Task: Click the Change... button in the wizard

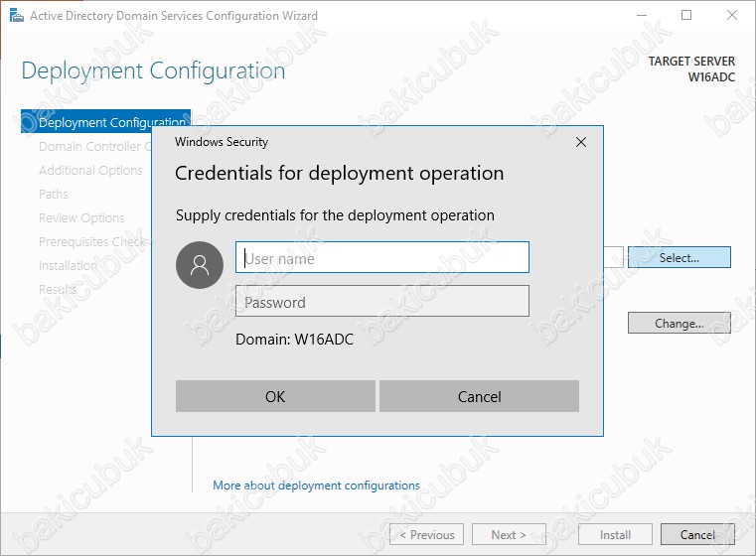Action: tap(679, 323)
